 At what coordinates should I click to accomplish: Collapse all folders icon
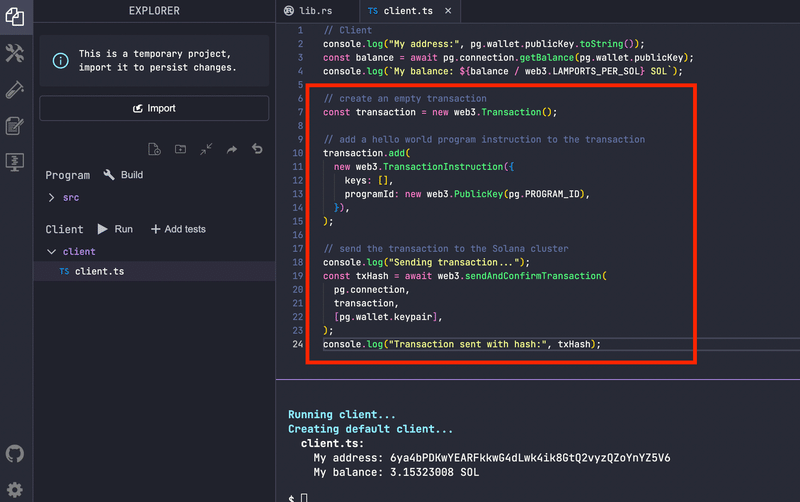click(206, 149)
